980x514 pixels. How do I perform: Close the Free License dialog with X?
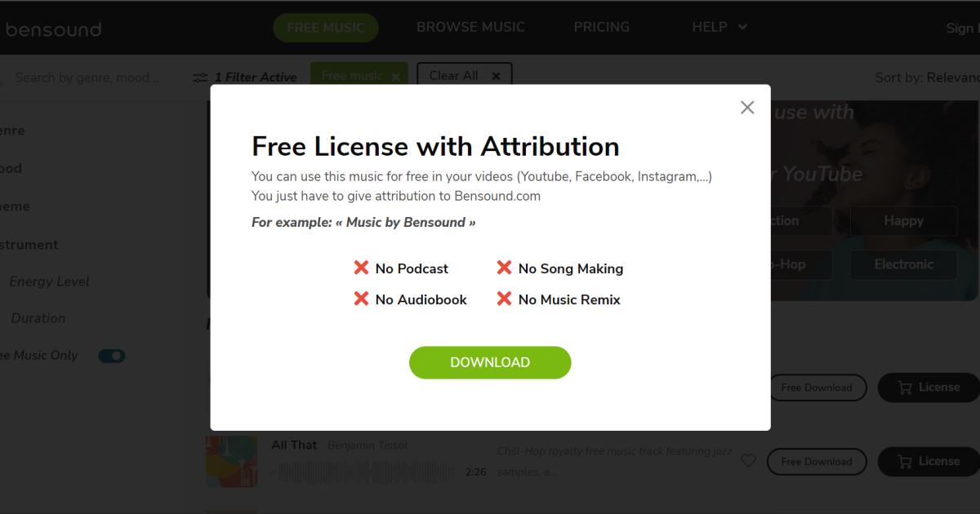click(x=746, y=108)
